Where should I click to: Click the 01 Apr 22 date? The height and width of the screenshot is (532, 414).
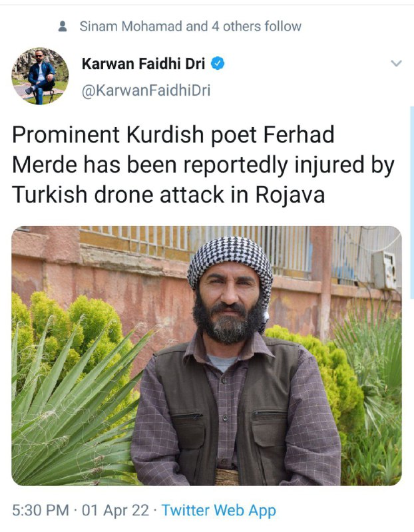(115, 510)
